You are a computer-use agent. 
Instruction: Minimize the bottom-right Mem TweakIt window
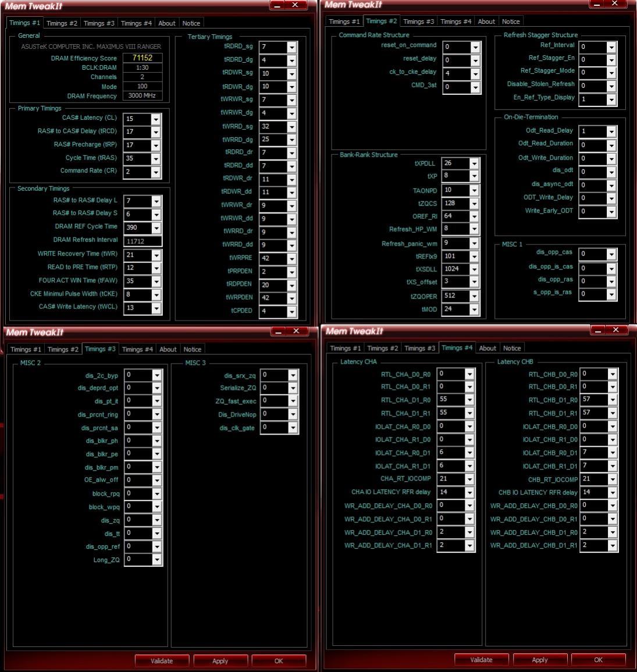(x=597, y=330)
